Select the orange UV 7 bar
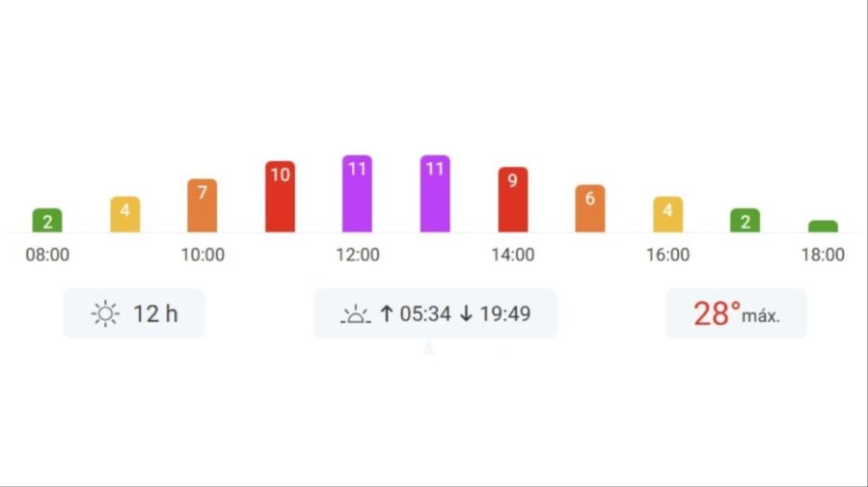Image resolution: width=868 pixels, height=487 pixels. click(x=203, y=205)
